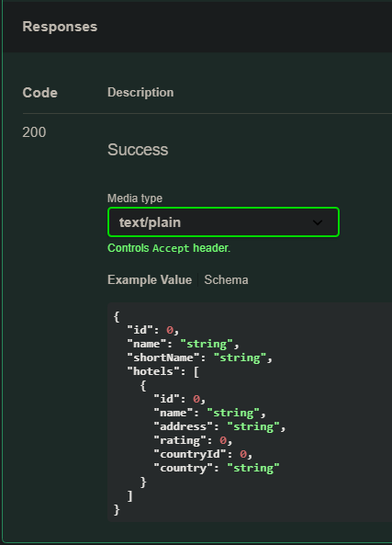Click the "shortName": "string" line
392x545 pixels.
tap(199, 358)
